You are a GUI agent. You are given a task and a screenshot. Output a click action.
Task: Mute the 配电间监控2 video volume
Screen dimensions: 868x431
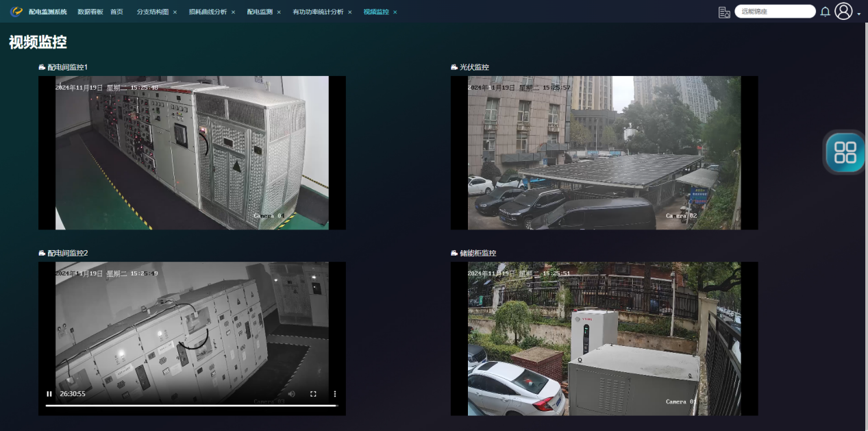click(x=291, y=394)
